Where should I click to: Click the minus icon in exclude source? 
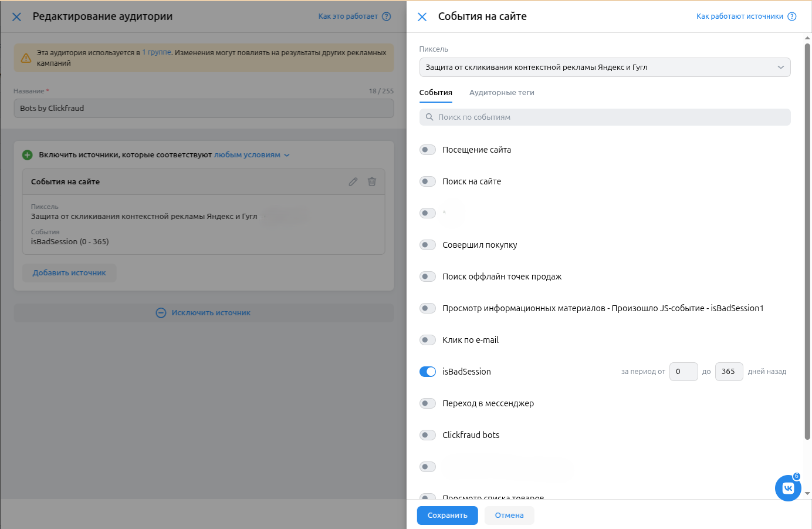click(161, 313)
